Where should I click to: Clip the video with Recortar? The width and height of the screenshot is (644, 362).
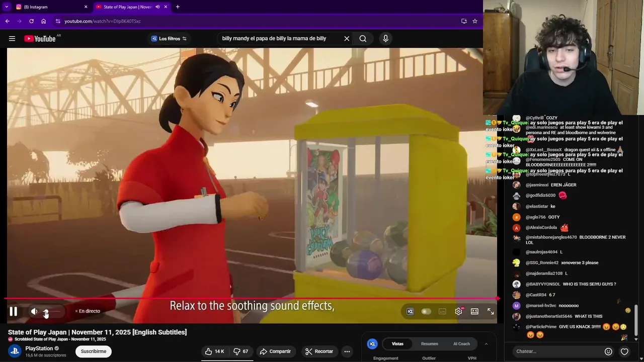[319, 351]
